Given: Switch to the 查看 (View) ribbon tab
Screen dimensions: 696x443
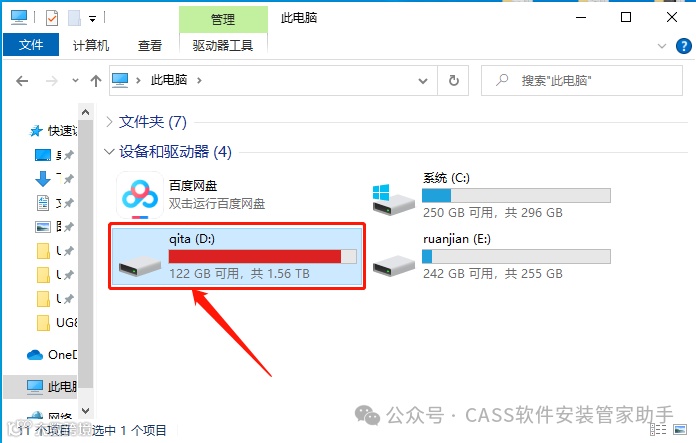Looking at the screenshot, I should pos(150,45).
